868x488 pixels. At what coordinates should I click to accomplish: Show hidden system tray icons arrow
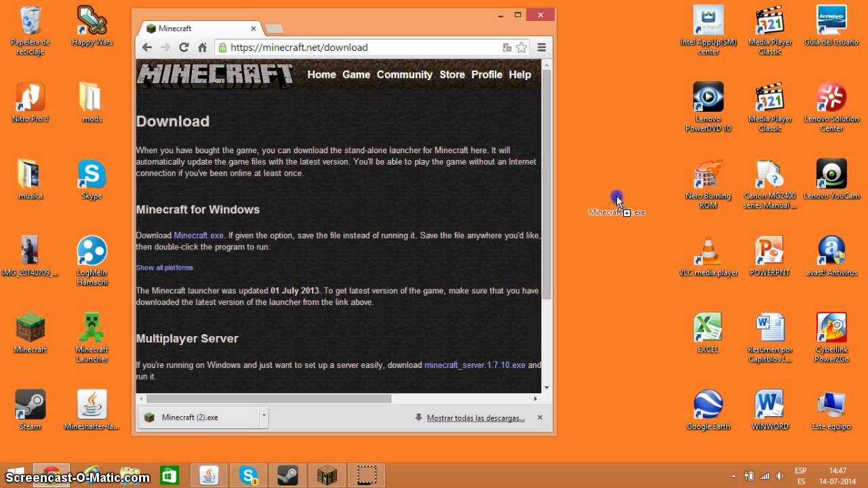point(734,476)
